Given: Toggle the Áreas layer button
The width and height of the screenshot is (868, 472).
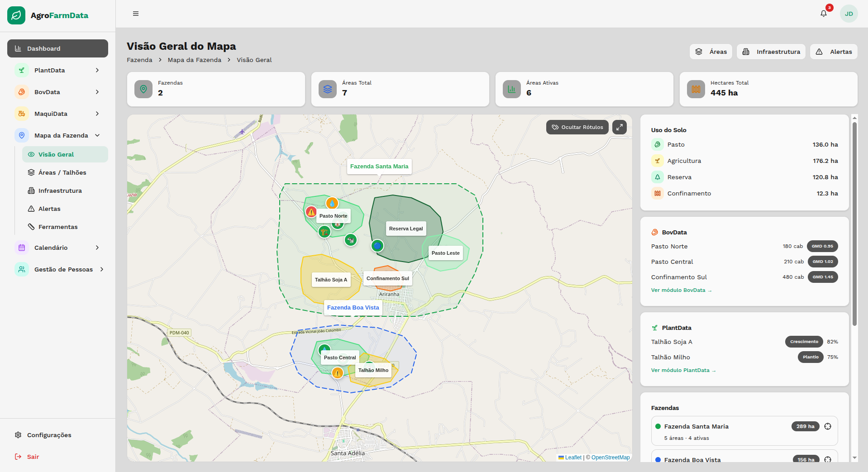Looking at the screenshot, I should click(x=711, y=52).
